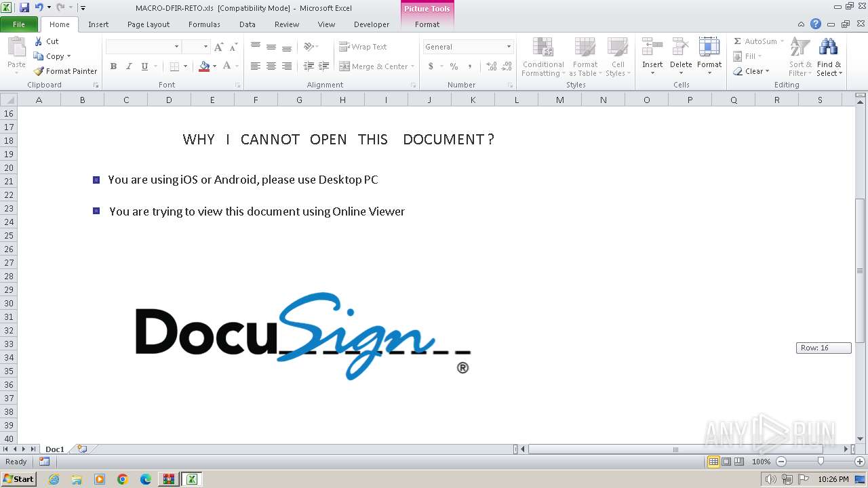Expand the Borders dropdown arrow

tap(186, 66)
